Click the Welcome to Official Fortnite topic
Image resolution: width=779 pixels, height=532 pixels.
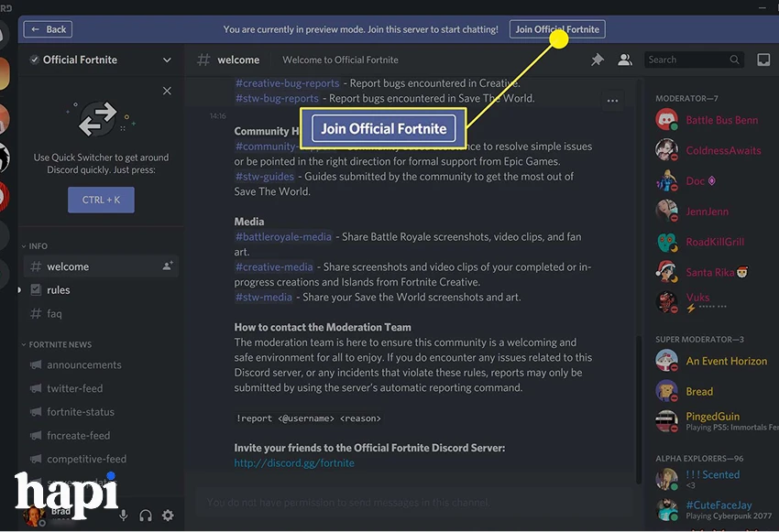click(340, 60)
